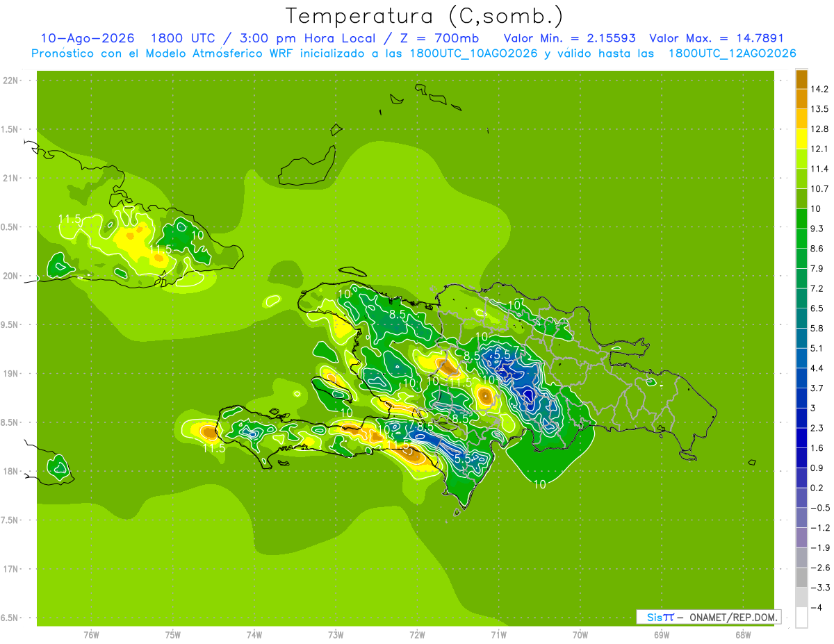This screenshot has width=834, height=644.
Task: Click the "ONAMET/REP.DOM." credit label
Action: (734, 617)
